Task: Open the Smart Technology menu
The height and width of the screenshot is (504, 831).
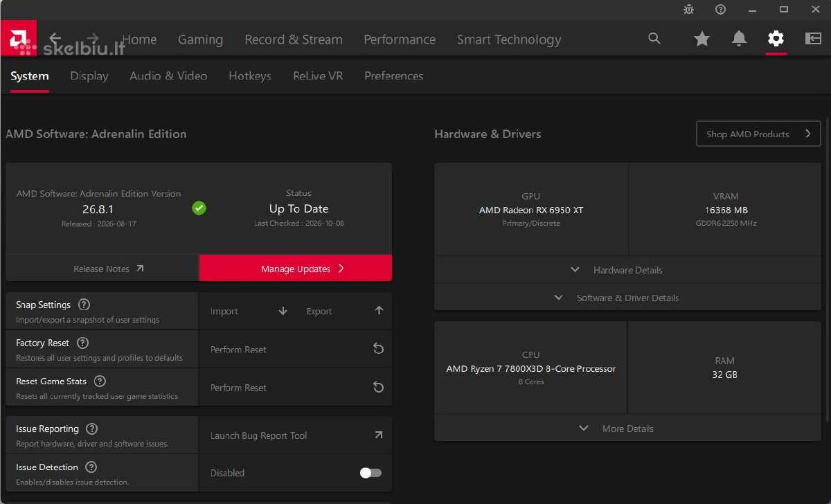Action: point(509,39)
